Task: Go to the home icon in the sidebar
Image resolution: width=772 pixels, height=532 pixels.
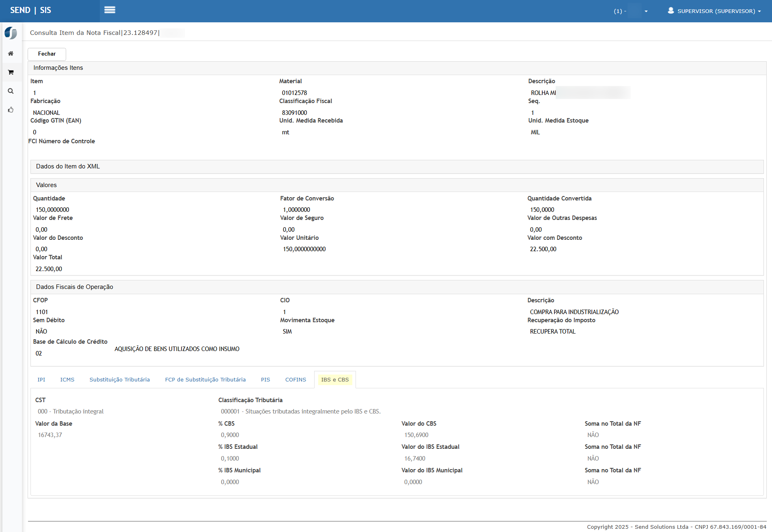Action: (11, 54)
